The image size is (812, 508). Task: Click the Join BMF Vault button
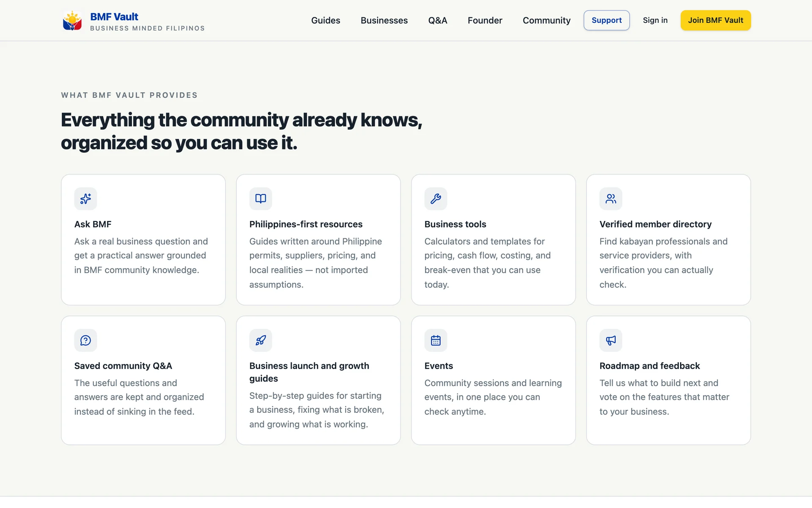tap(716, 20)
